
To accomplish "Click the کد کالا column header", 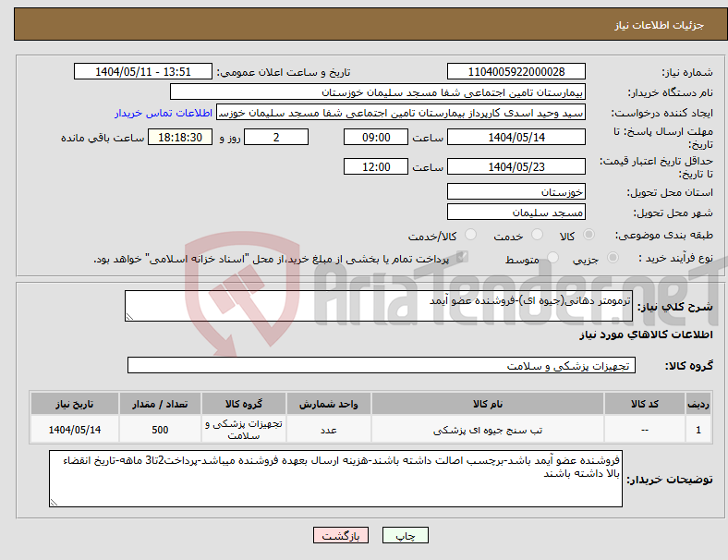I will pos(645,404).
